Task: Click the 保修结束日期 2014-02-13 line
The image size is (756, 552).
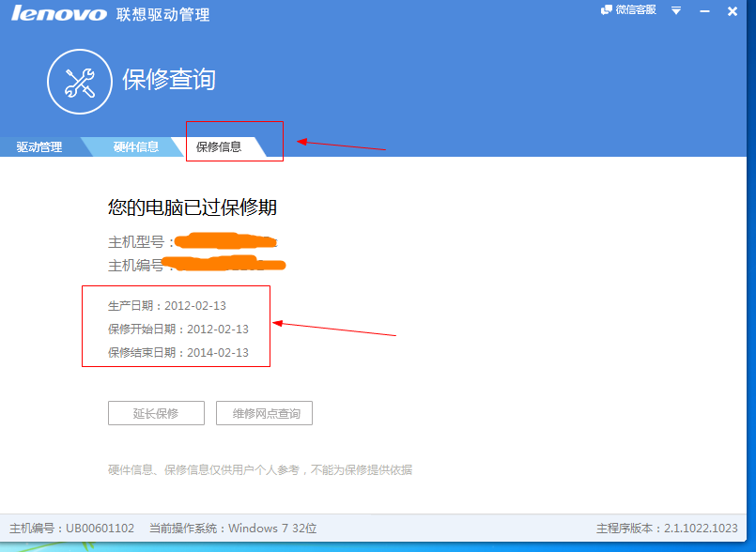Action: coord(178,352)
